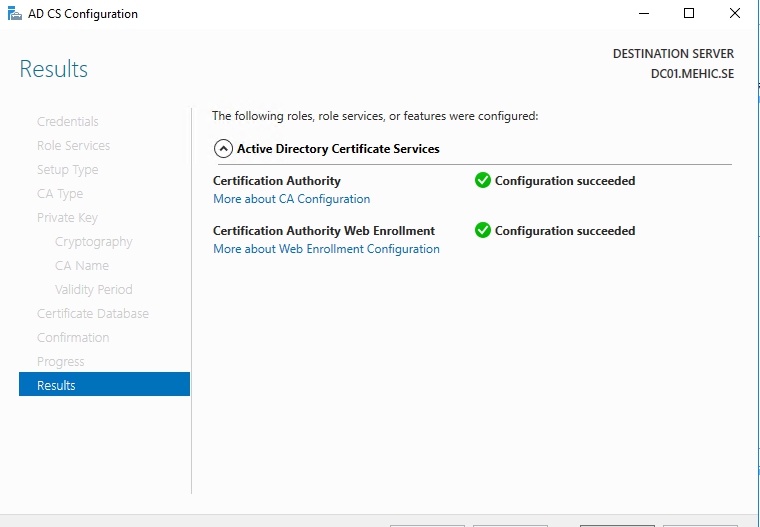Collapse the Active Directory Certificate Services section
The image size is (760, 527).
[223, 149]
